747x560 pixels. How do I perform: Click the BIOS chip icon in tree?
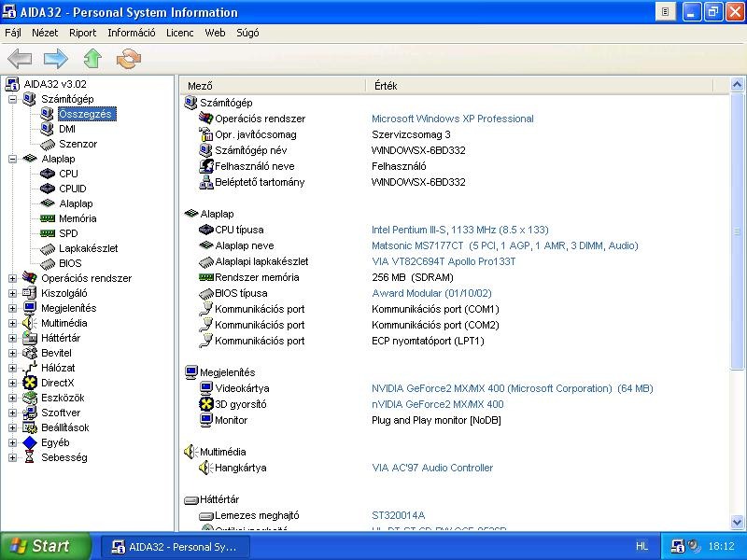48,263
